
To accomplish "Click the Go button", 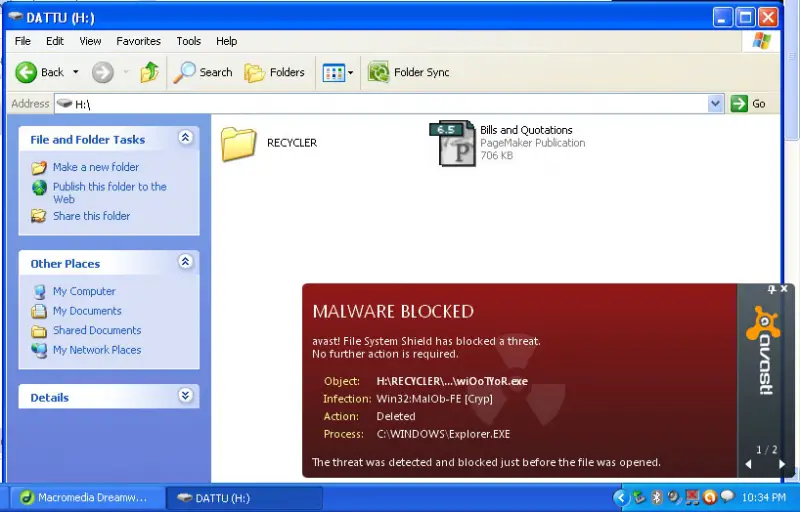I will click(748, 104).
